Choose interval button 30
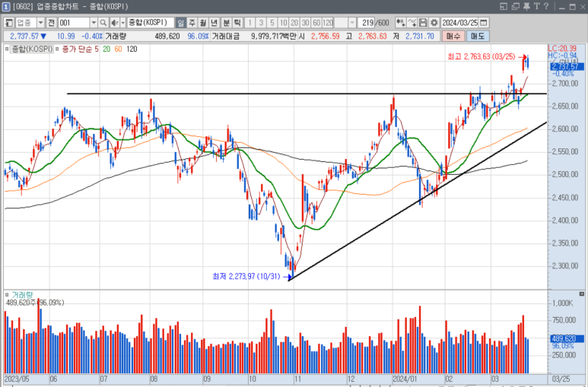Viewport: 588px width, 387px height. coord(306,23)
